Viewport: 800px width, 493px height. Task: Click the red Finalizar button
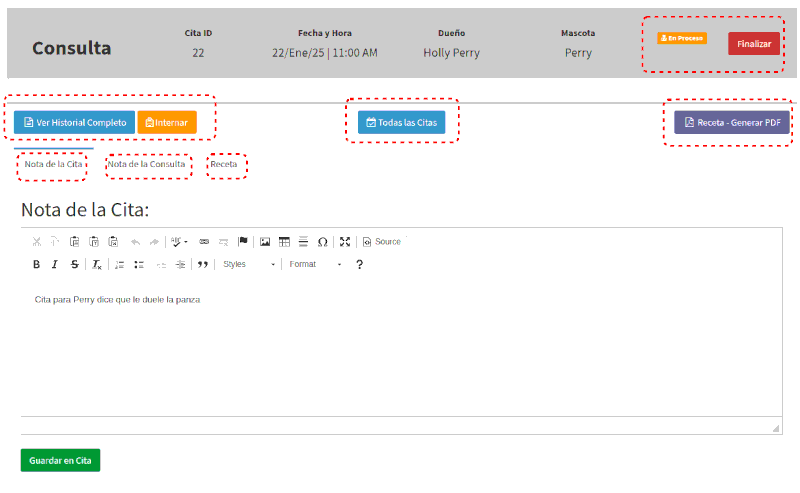click(754, 44)
